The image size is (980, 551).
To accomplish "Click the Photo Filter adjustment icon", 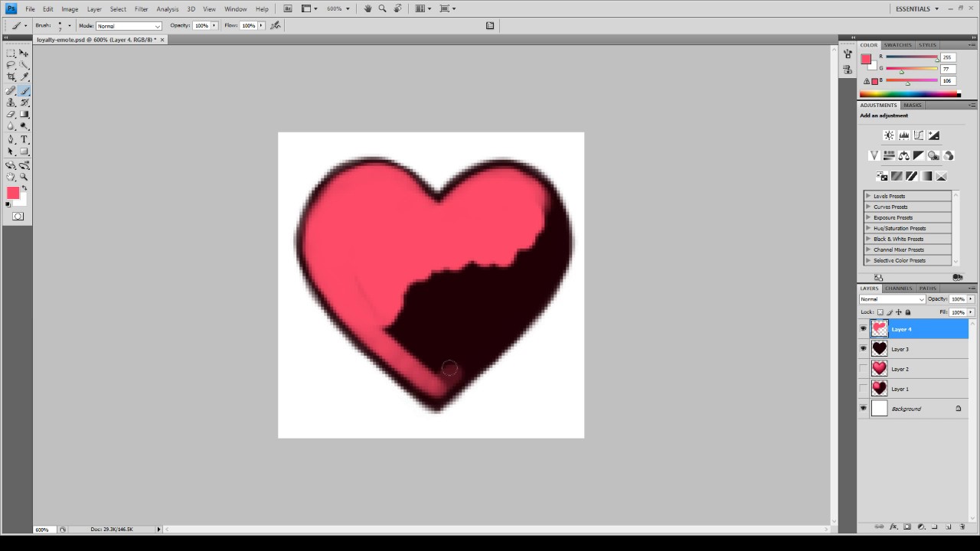I will (x=933, y=155).
